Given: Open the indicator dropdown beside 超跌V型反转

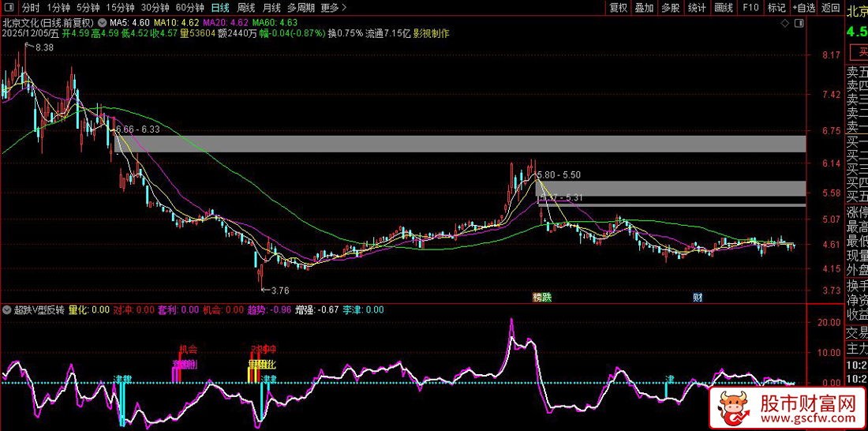Looking at the screenshot, I should point(7,309).
